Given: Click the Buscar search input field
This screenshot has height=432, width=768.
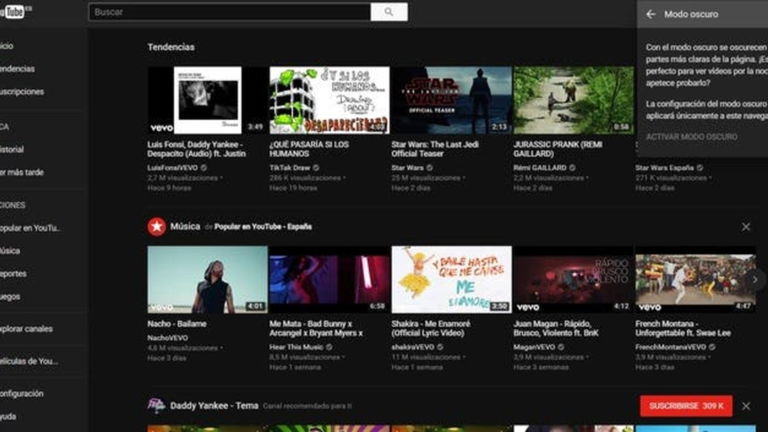Looking at the screenshot, I should [229, 12].
